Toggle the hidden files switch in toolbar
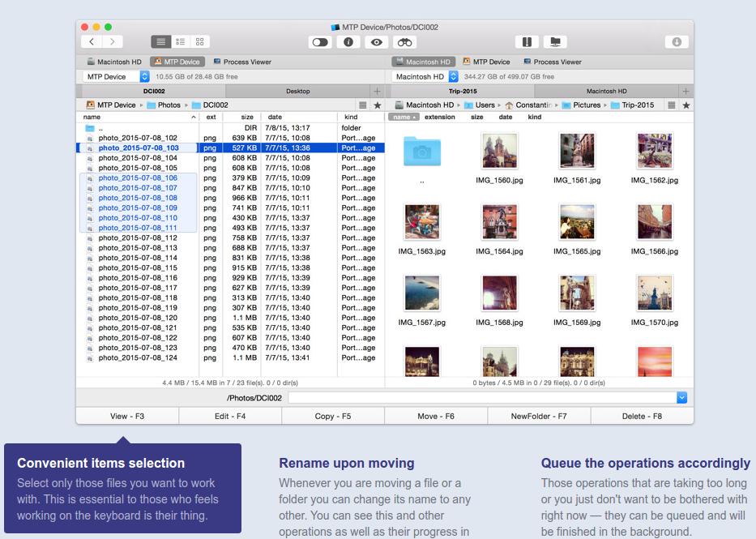 tap(320, 42)
